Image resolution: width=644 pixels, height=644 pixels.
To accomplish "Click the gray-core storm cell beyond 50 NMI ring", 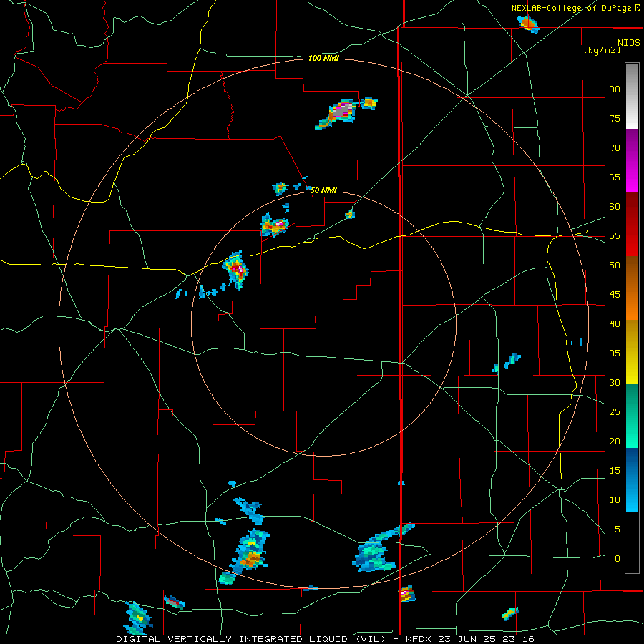I will (341, 112).
